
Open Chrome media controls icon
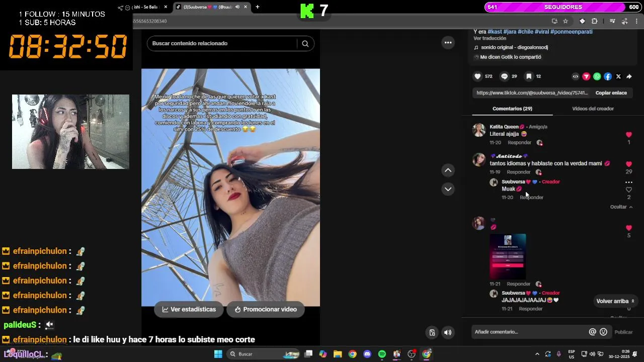[612, 21]
